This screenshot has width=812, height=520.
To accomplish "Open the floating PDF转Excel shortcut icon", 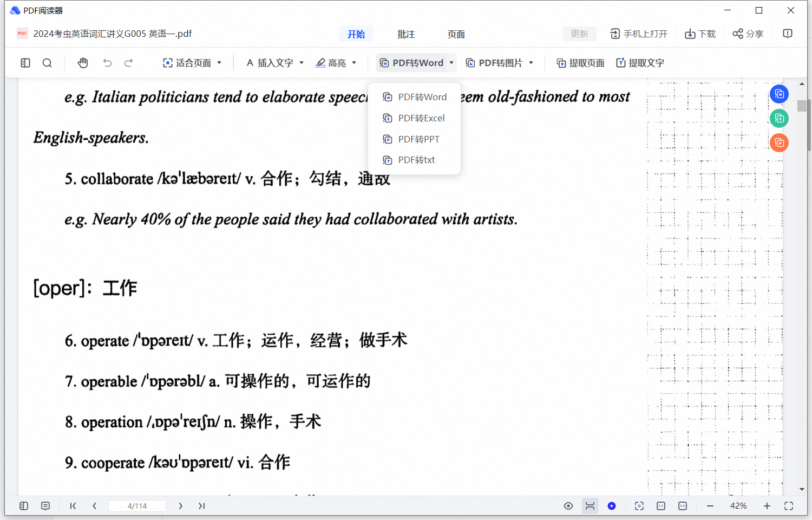I will tap(779, 118).
